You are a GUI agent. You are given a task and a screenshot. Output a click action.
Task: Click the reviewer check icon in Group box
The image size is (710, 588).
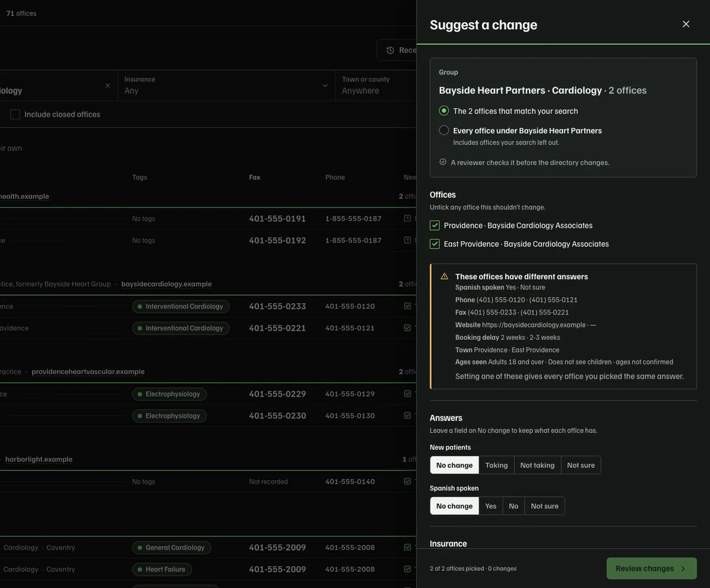click(x=443, y=162)
